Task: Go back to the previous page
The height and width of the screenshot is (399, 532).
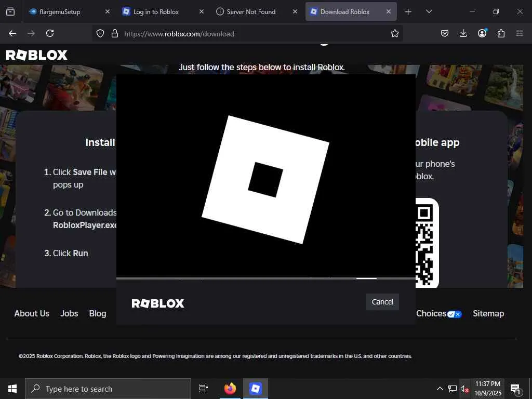Action: coord(12,33)
